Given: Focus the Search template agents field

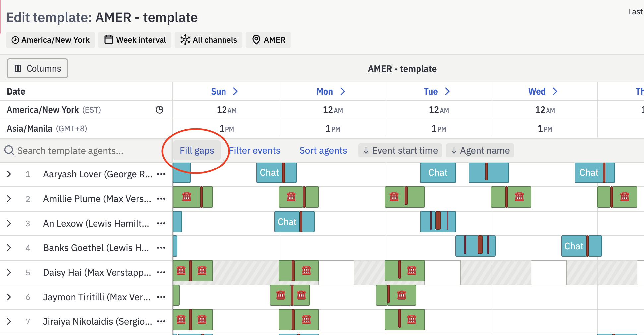Looking at the screenshot, I should click(x=86, y=151).
